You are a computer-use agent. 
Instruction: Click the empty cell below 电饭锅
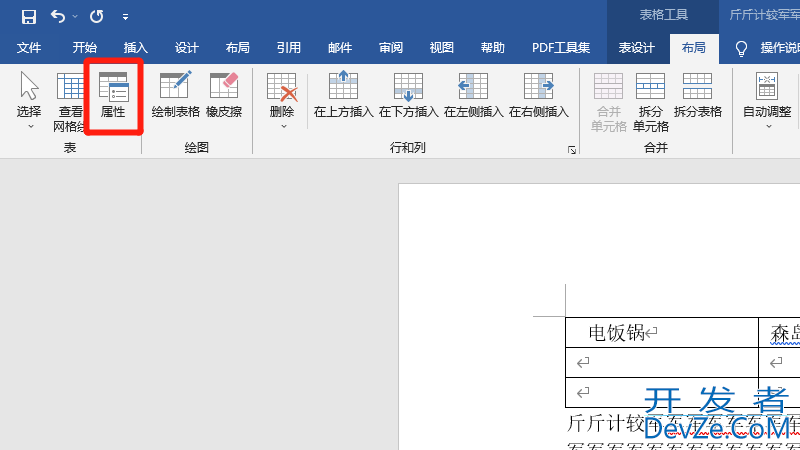click(x=662, y=363)
